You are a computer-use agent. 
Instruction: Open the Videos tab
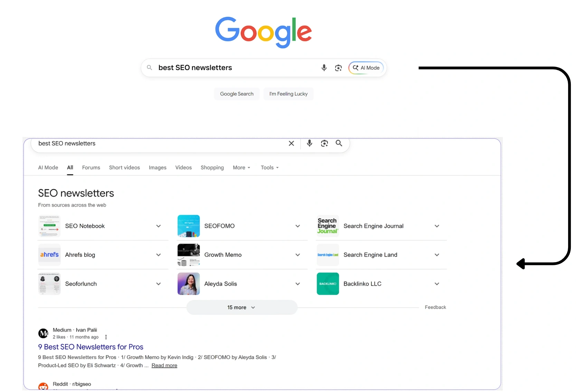point(183,168)
